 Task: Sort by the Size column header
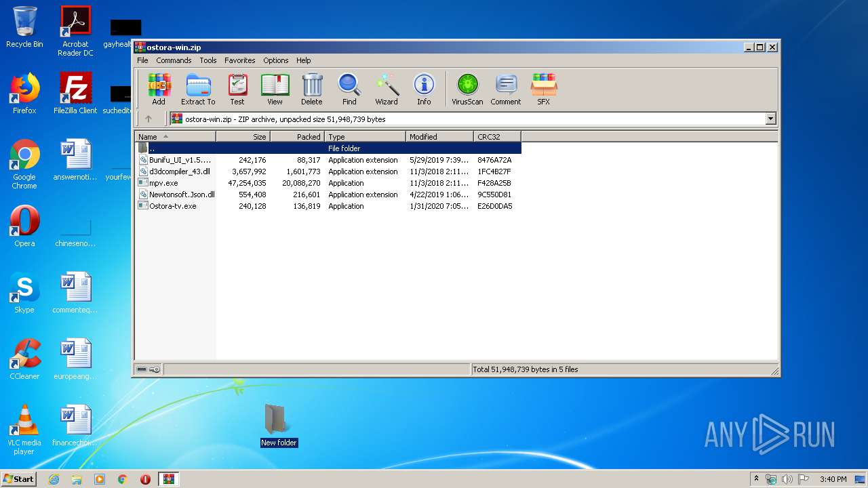pos(243,136)
